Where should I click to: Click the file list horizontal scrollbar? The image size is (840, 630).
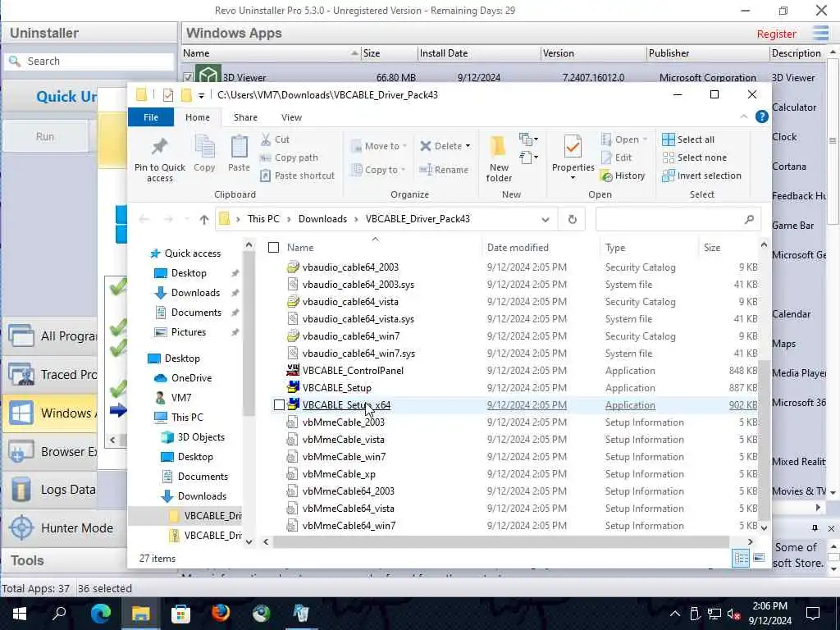tap(500, 541)
